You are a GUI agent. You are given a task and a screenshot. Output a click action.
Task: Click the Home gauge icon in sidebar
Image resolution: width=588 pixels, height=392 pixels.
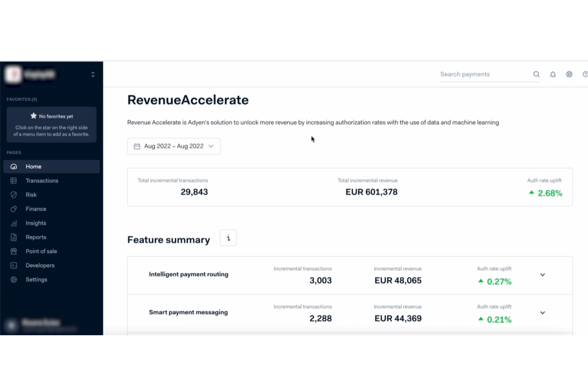click(x=14, y=166)
